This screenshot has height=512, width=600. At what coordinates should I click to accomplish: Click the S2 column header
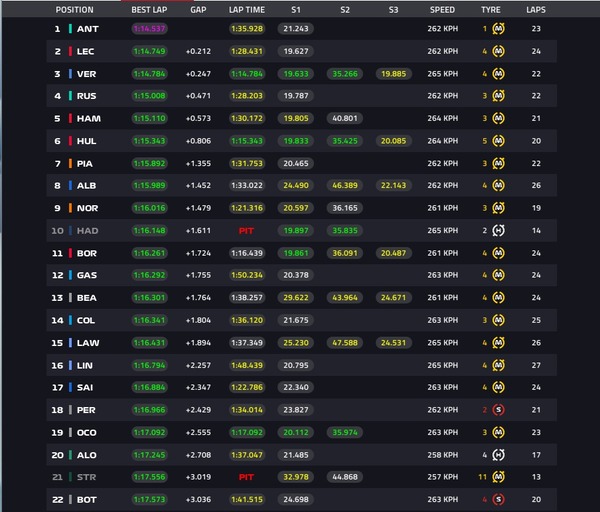tap(345, 10)
